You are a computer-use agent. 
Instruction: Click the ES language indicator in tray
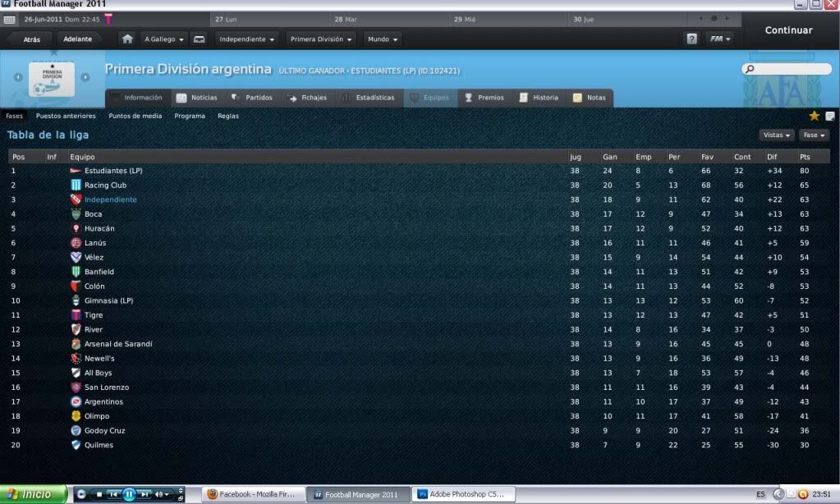click(x=760, y=494)
